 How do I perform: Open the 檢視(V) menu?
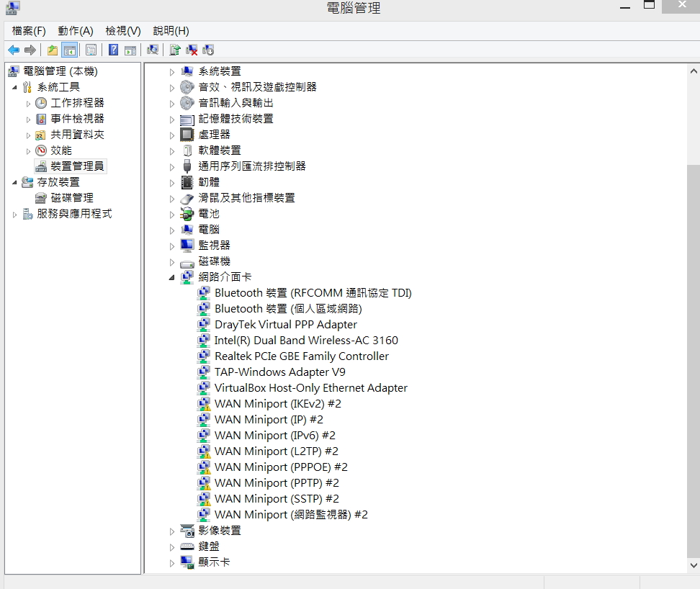click(x=122, y=31)
